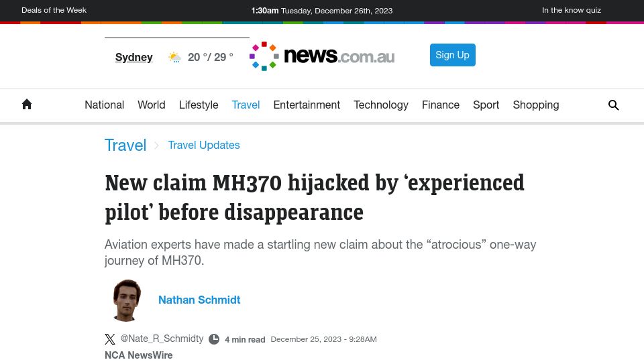Image resolution: width=644 pixels, height=362 pixels.
Task: Click the 20° / 29° temperature reading
Action: click(210, 57)
